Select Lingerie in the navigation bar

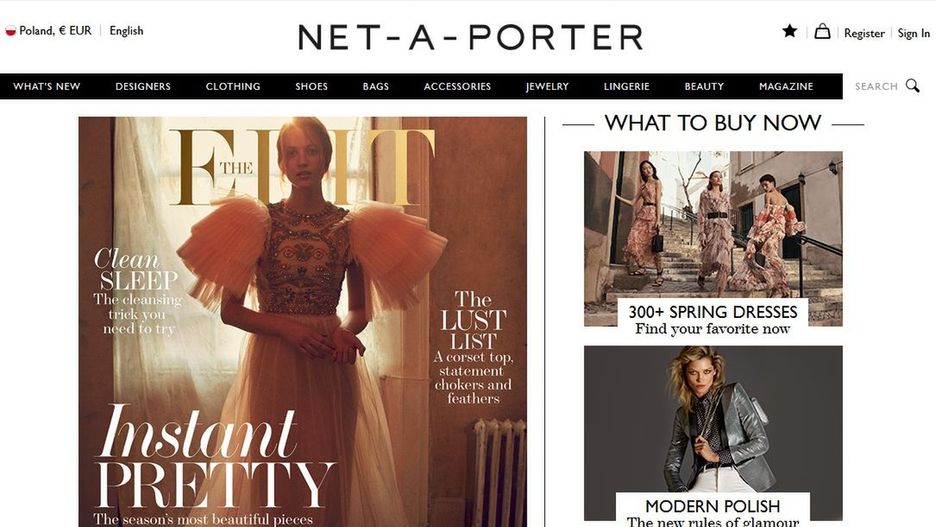pyautogui.click(x=626, y=87)
